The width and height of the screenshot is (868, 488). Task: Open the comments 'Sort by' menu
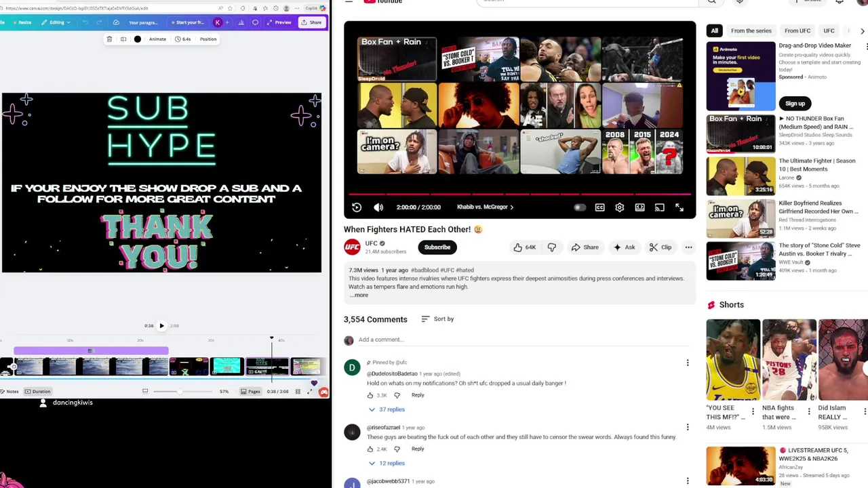437,319
